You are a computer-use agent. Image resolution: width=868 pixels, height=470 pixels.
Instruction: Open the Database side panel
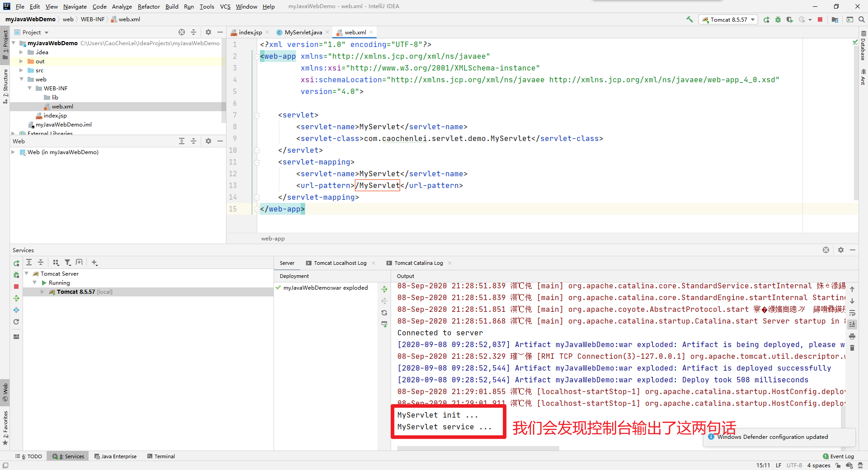coord(863,46)
